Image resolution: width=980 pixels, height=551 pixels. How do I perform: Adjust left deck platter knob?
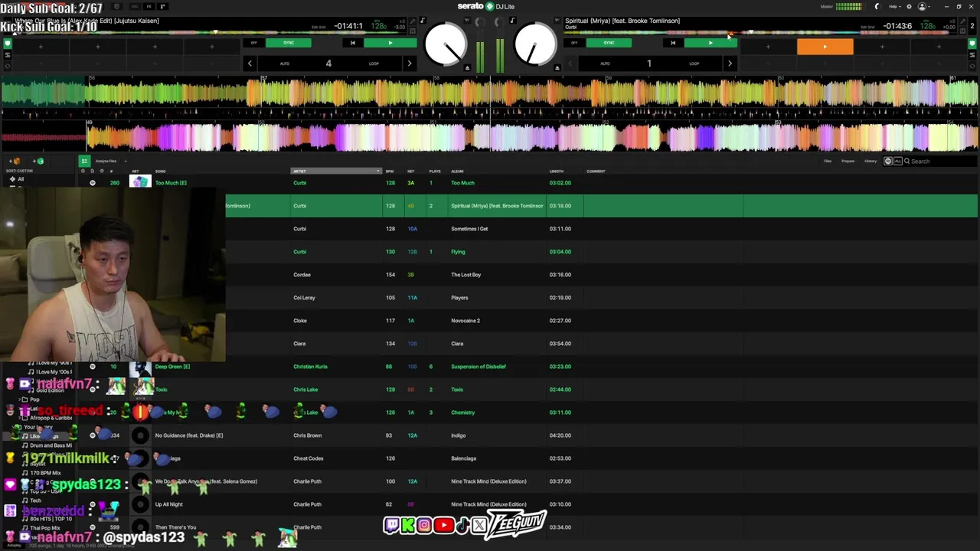pos(446,44)
